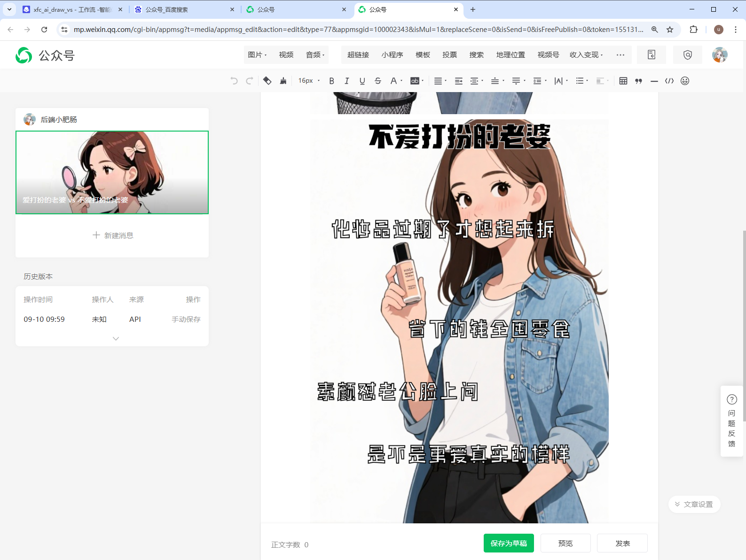The width and height of the screenshot is (746, 560).
Task: Open the list style dropdown
Action: point(582,81)
